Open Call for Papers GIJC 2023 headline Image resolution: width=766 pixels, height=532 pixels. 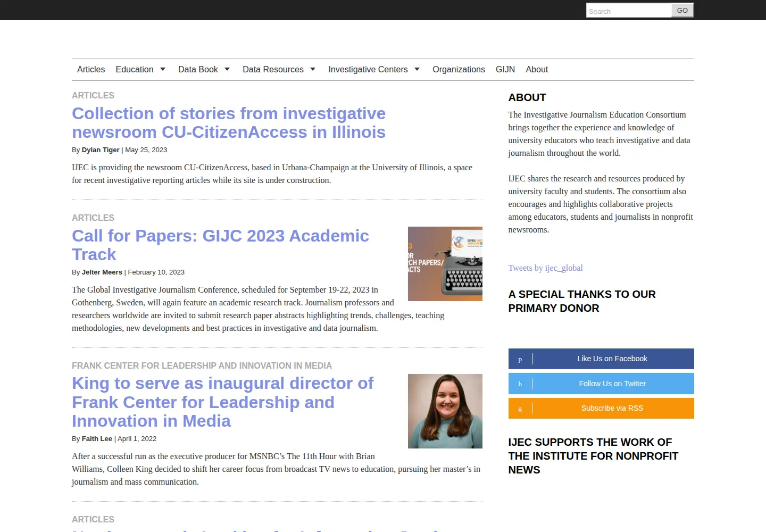220,245
